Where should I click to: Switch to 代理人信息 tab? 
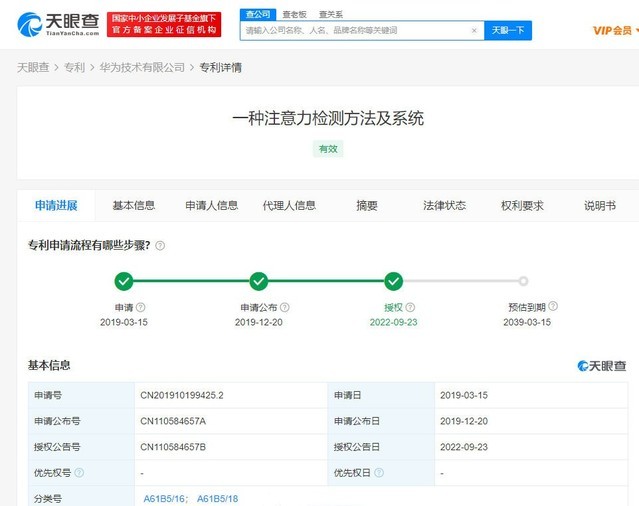(289, 206)
